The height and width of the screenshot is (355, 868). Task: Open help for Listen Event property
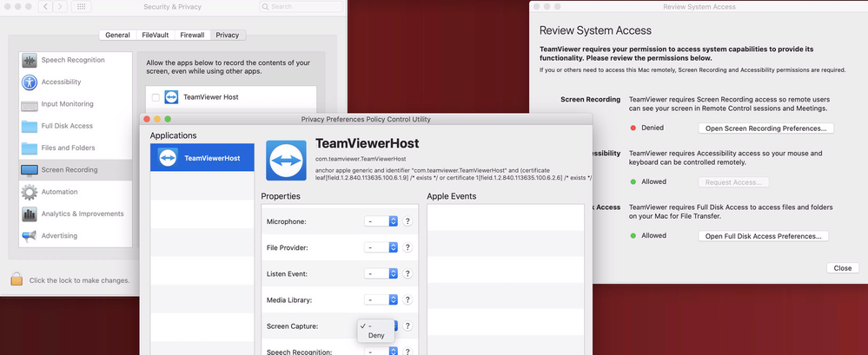click(x=407, y=273)
